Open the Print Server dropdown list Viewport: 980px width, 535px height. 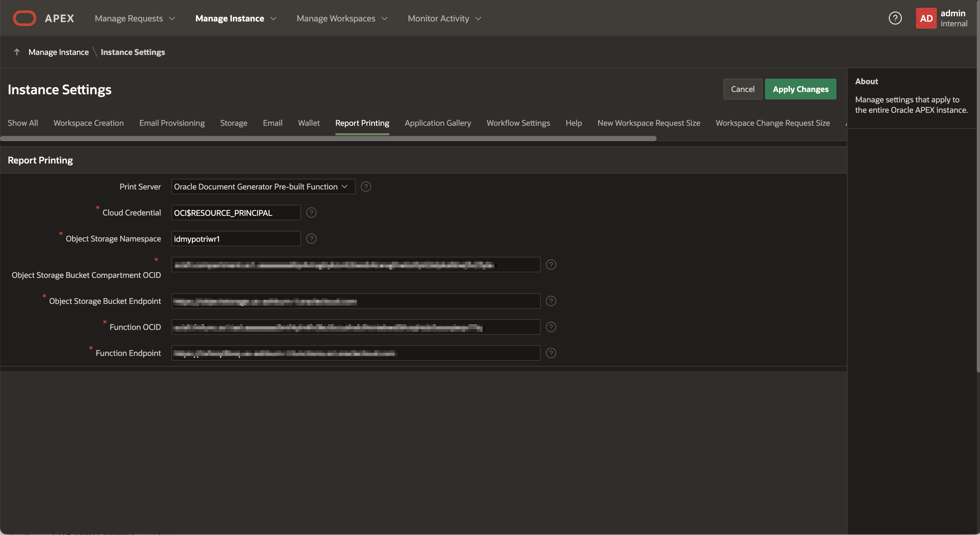(x=263, y=187)
